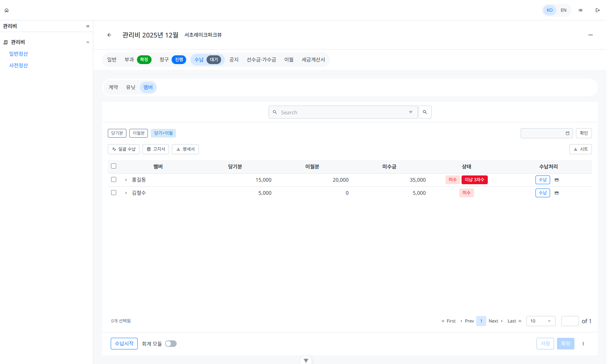Go to Next page

(x=495, y=321)
